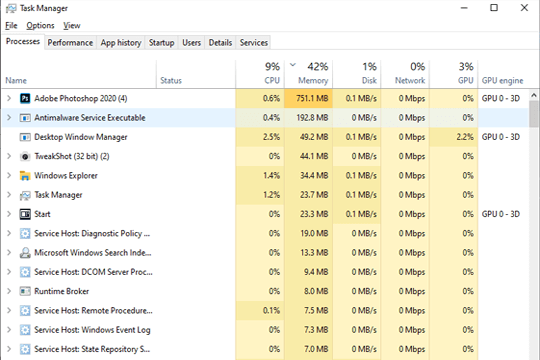Click the 2.2% GPU value
540x360 pixels.
(465, 137)
